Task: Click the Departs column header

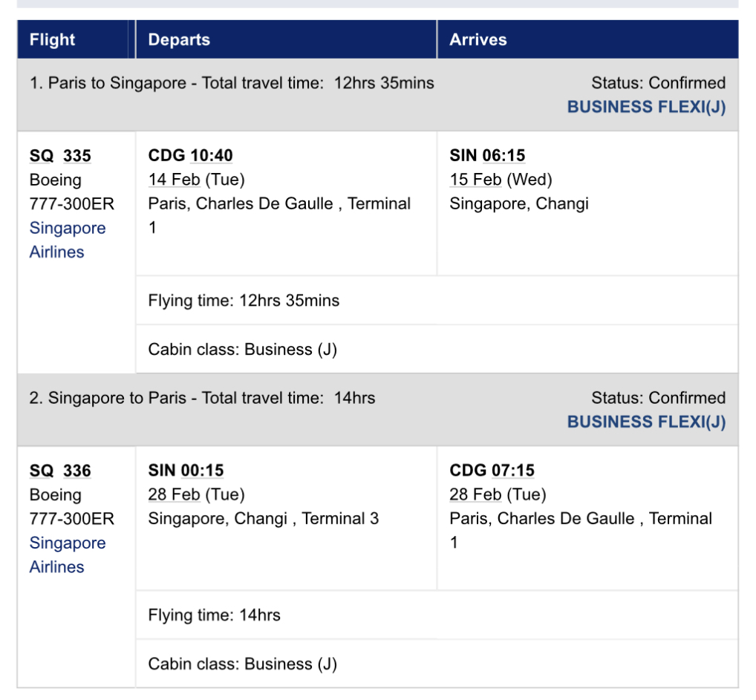Action: 179,40
